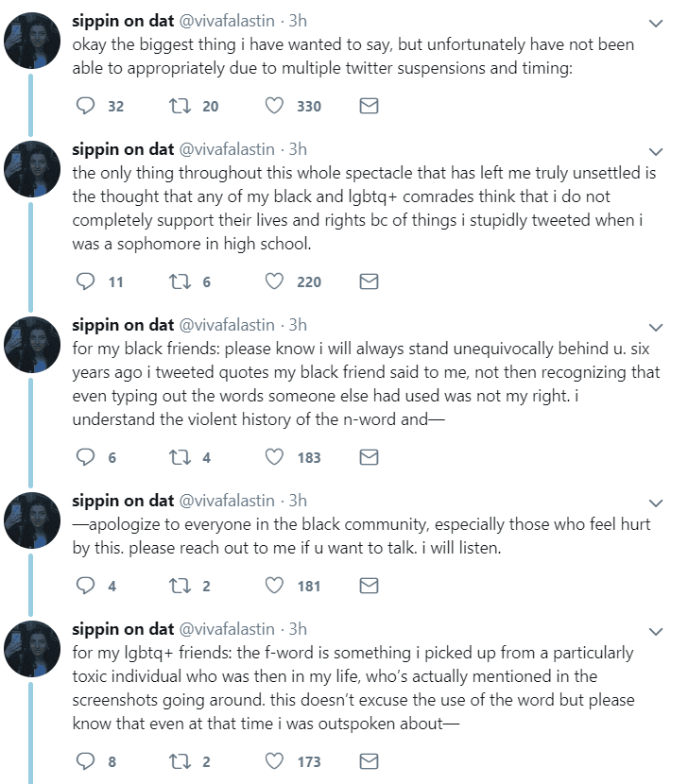This screenshot has height=784, width=688.
Task: Expand chevron menu on 'for my lgbtq+ friends' tweet
Action: (656, 632)
